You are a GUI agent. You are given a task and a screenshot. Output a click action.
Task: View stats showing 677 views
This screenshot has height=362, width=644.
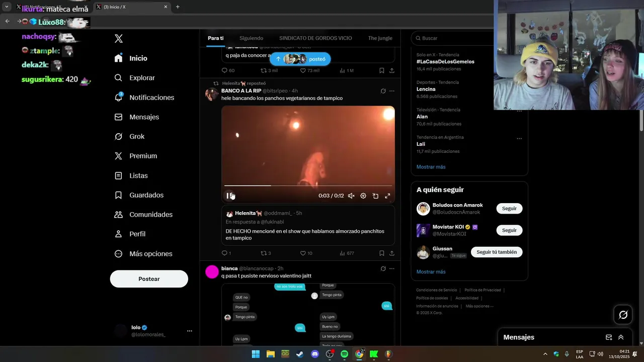[342, 253]
